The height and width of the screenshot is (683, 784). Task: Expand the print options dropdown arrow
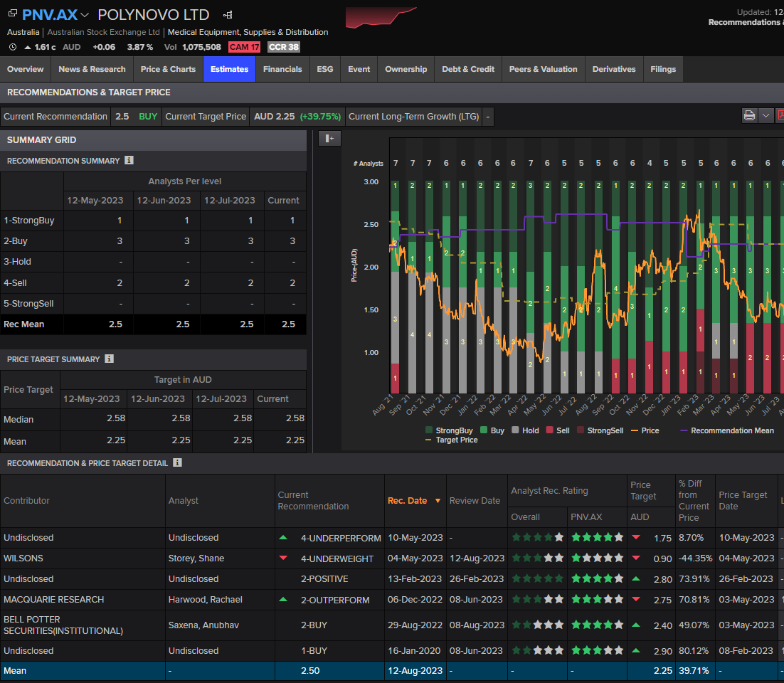[x=766, y=116]
